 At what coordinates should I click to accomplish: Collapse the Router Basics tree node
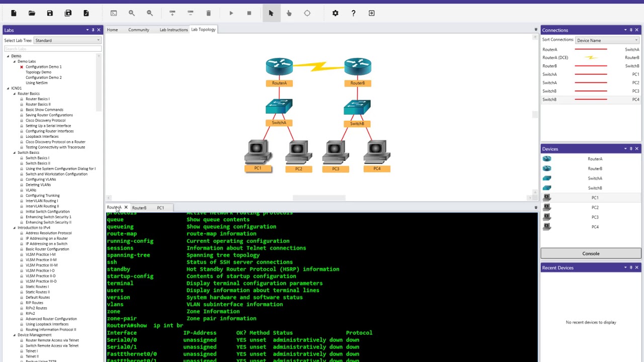click(14, 94)
